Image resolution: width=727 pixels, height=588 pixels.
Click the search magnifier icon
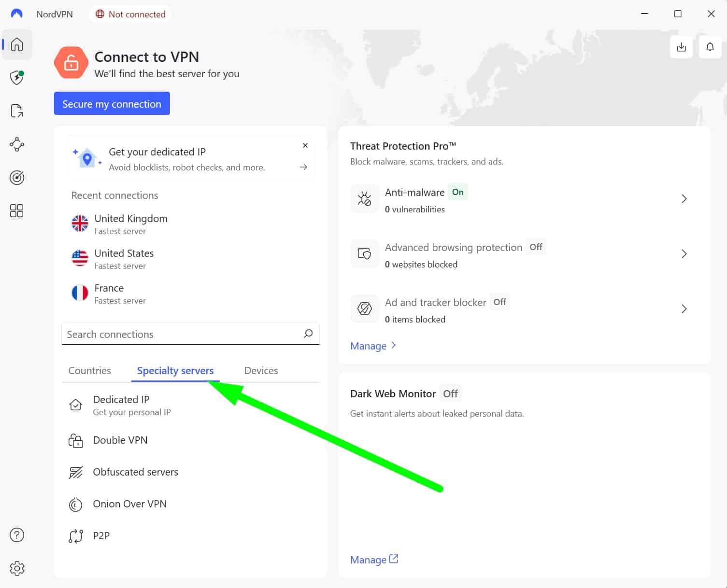pos(308,334)
